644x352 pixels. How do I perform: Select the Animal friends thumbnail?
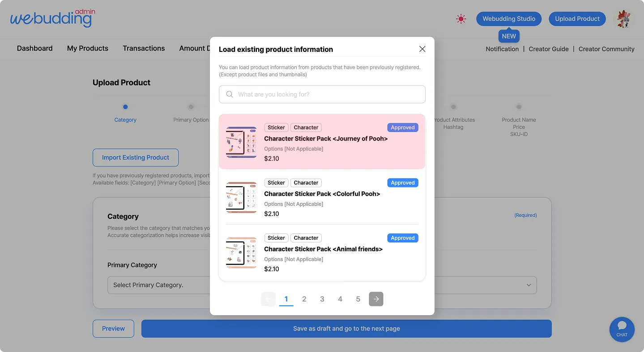(x=241, y=253)
